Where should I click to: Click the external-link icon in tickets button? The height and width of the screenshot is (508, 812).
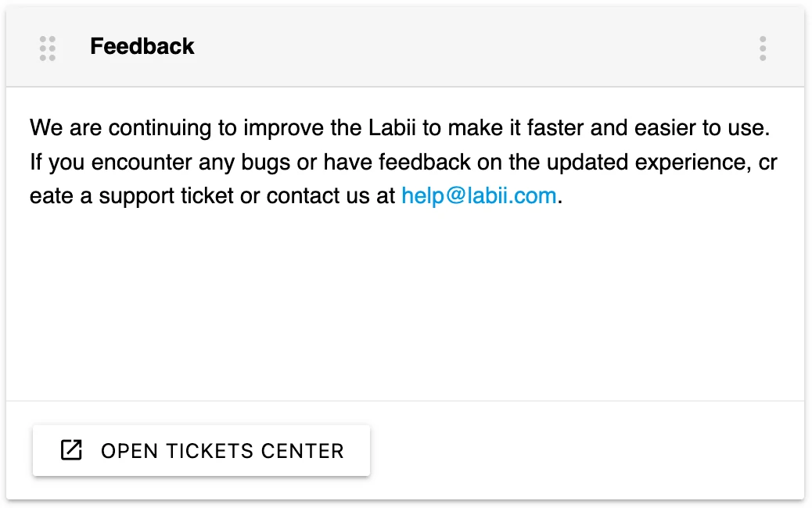click(x=71, y=450)
